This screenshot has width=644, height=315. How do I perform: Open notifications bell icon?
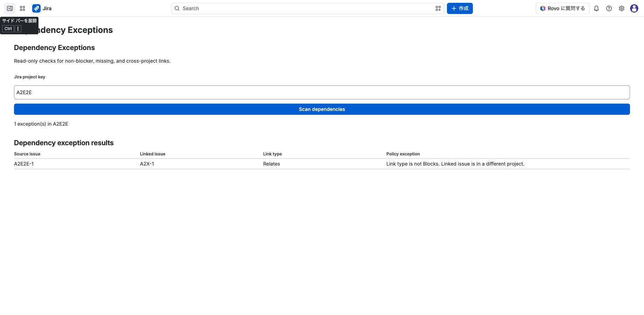click(x=596, y=8)
